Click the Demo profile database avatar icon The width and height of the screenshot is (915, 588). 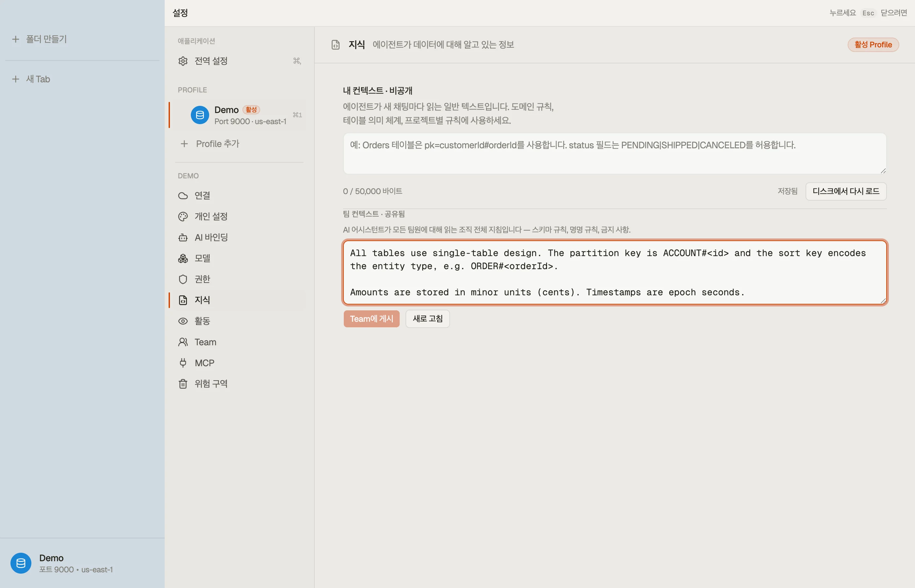pyautogui.click(x=200, y=115)
